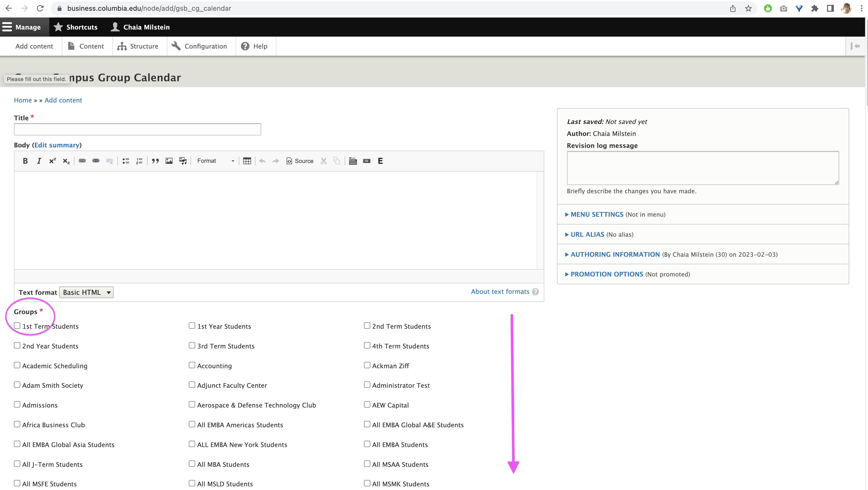Click the Title input field
This screenshot has height=490, width=868.
[137, 129]
